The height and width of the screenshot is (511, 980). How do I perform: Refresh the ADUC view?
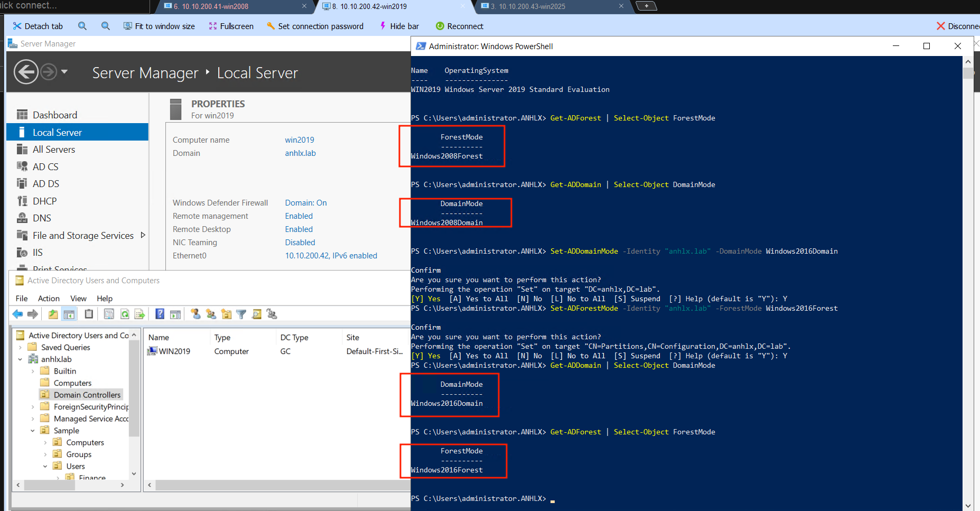[125, 314]
